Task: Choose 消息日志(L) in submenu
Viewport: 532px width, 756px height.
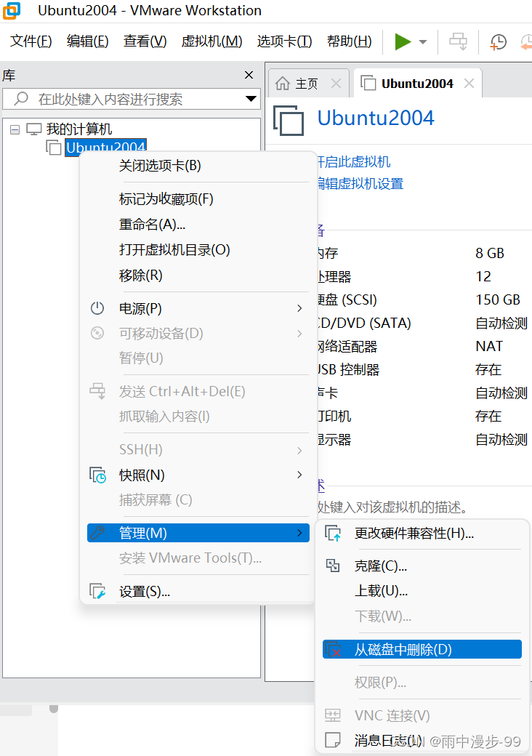Action: [422, 740]
